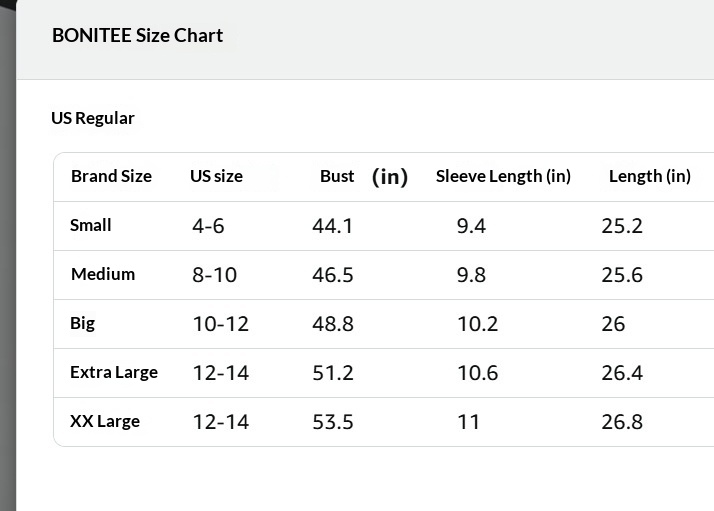714x511 pixels.
Task: Click the BONITEE Size Chart title
Action: [137, 36]
